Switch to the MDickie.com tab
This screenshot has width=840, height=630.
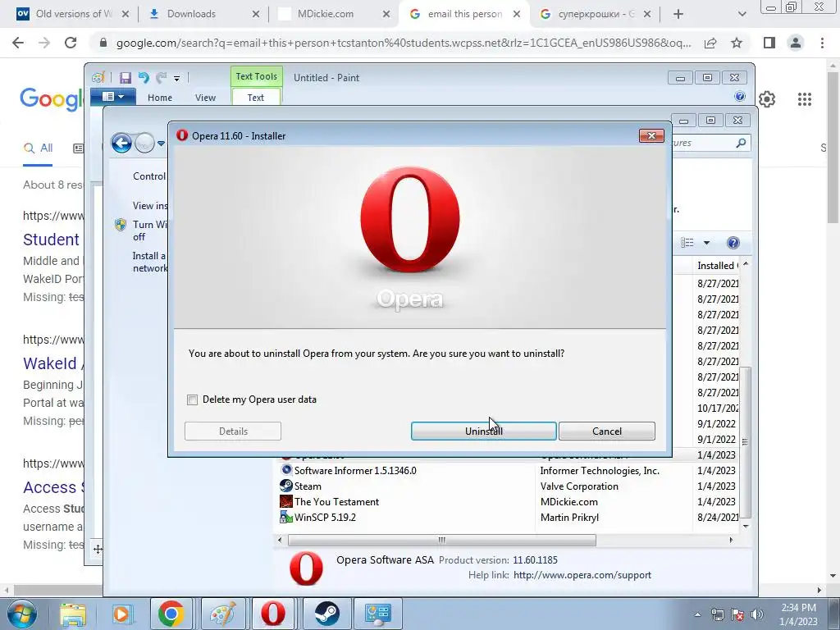click(x=335, y=14)
